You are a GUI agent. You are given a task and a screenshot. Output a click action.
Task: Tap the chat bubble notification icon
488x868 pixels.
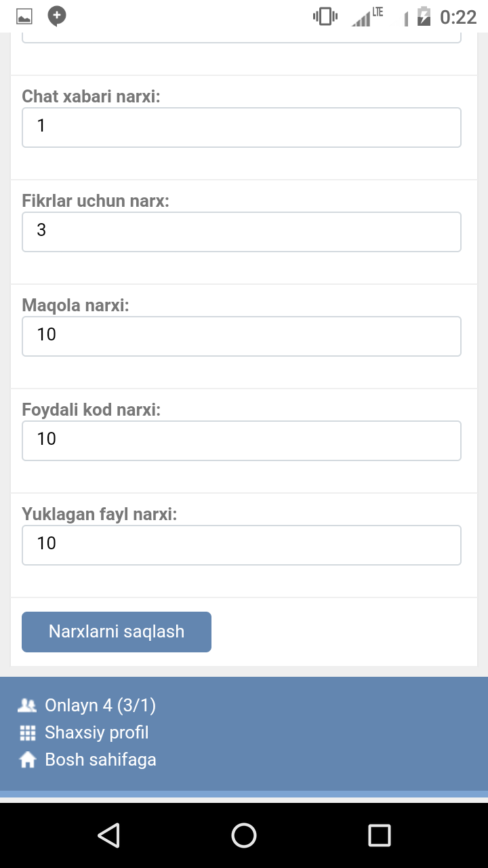point(57,16)
